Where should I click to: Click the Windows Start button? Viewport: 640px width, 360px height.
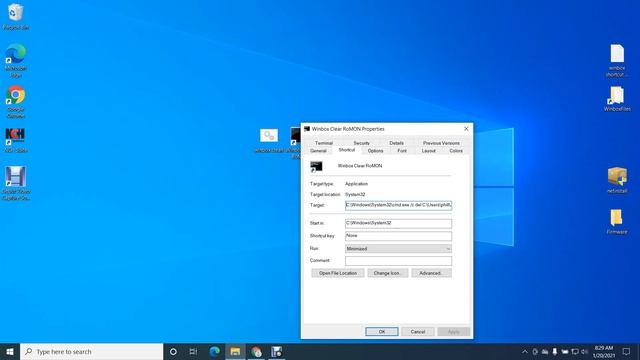point(10,351)
